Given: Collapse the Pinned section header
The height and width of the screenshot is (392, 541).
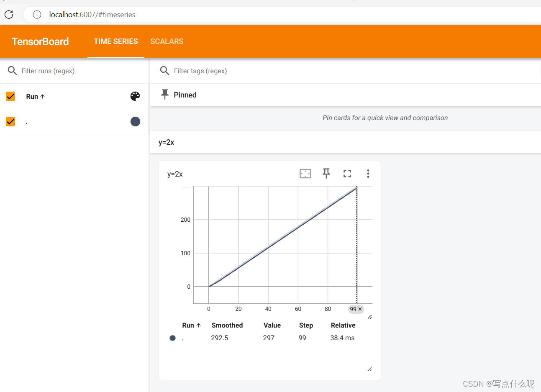Looking at the screenshot, I should coord(346,95).
